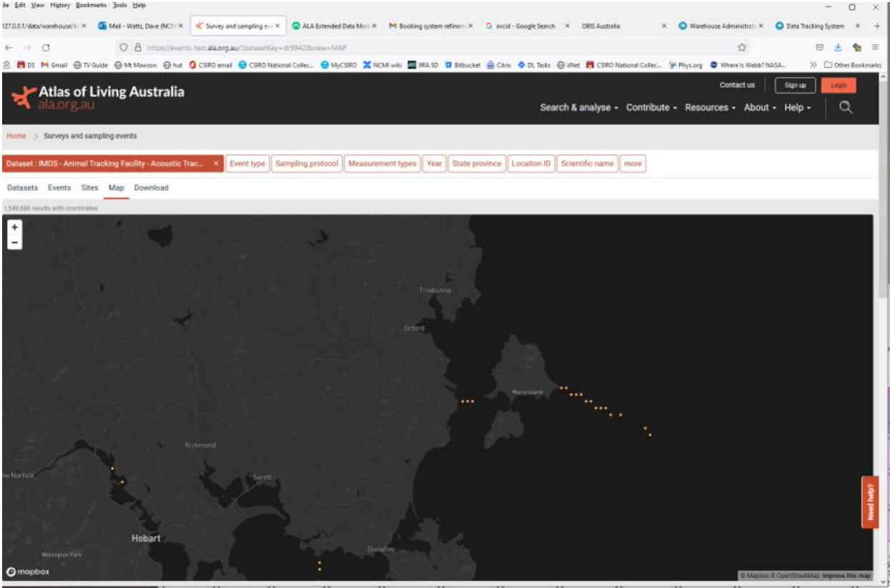Zoom out the map with minus button
Screen dimensions: 890x588
[14, 242]
